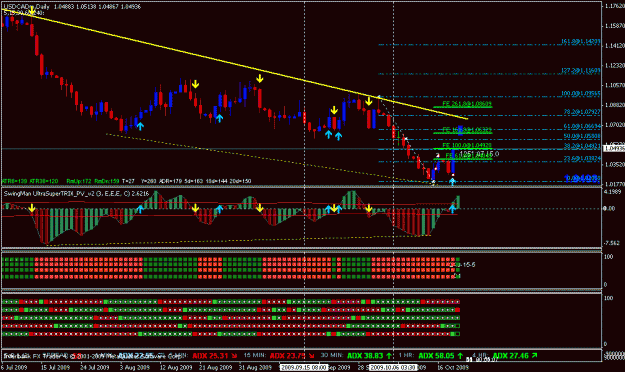Click the 1.12320 price axis label
This screenshot has width=625, height=372.
point(614,65)
